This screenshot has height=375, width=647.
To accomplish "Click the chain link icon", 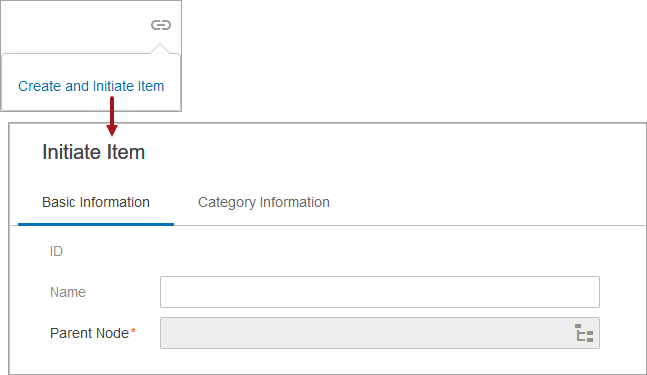I will point(161,25).
